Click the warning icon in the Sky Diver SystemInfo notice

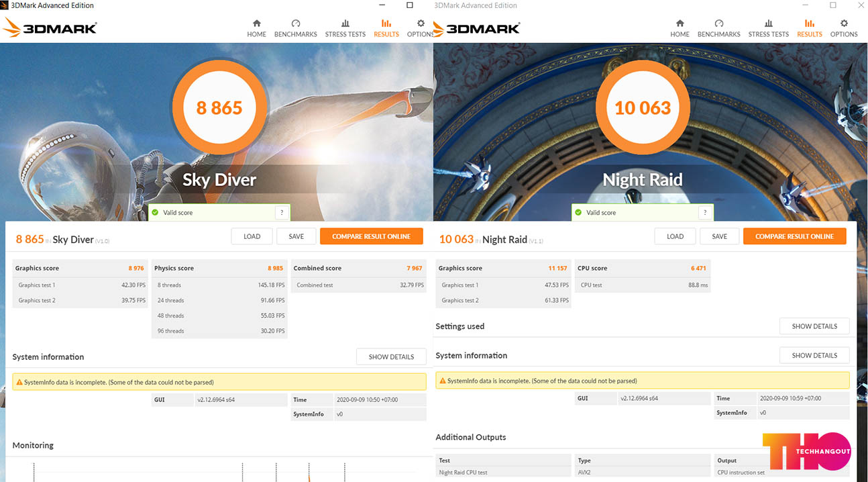pyautogui.click(x=19, y=382)
